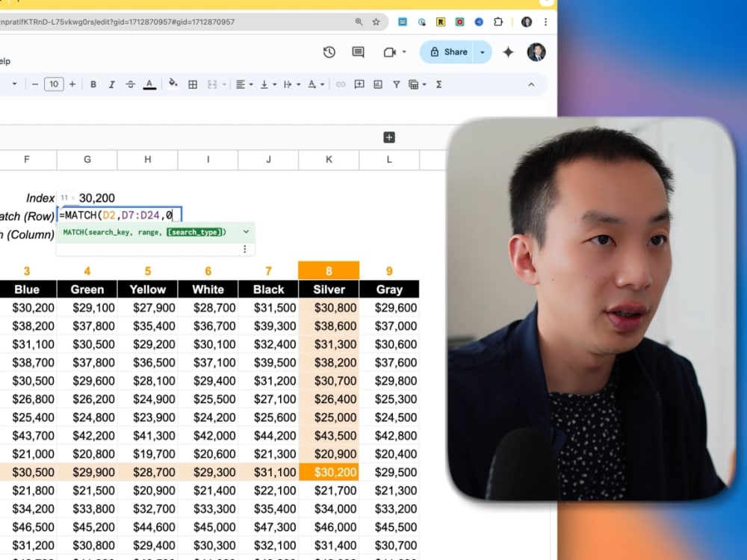This screenshot has height=560, width=747.
Task: Click the black plus button above column K
Action: (389, 137)
